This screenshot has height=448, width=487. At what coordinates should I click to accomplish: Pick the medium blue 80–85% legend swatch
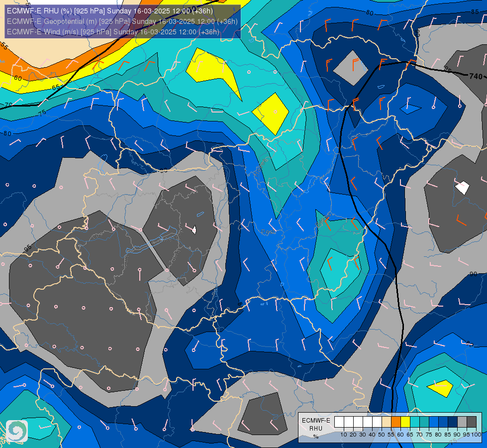tap(443, 422)
